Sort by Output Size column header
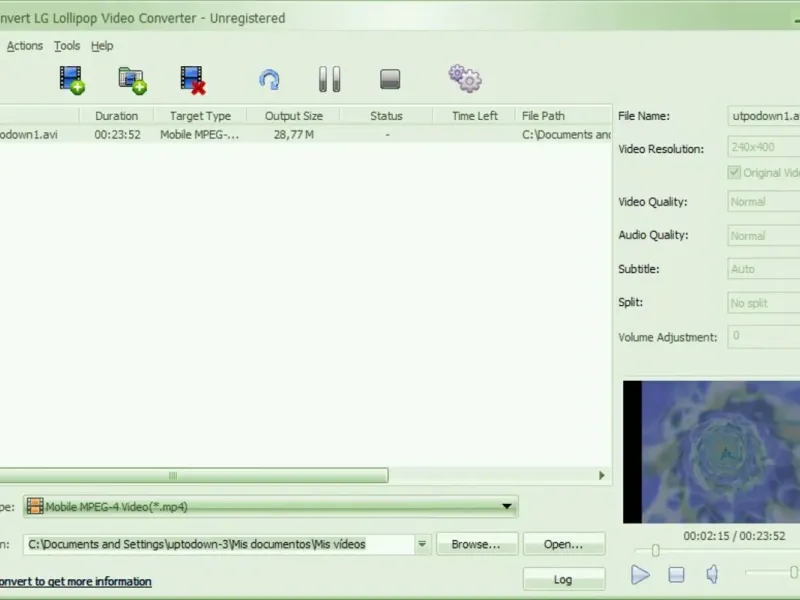 pos(293,116)
